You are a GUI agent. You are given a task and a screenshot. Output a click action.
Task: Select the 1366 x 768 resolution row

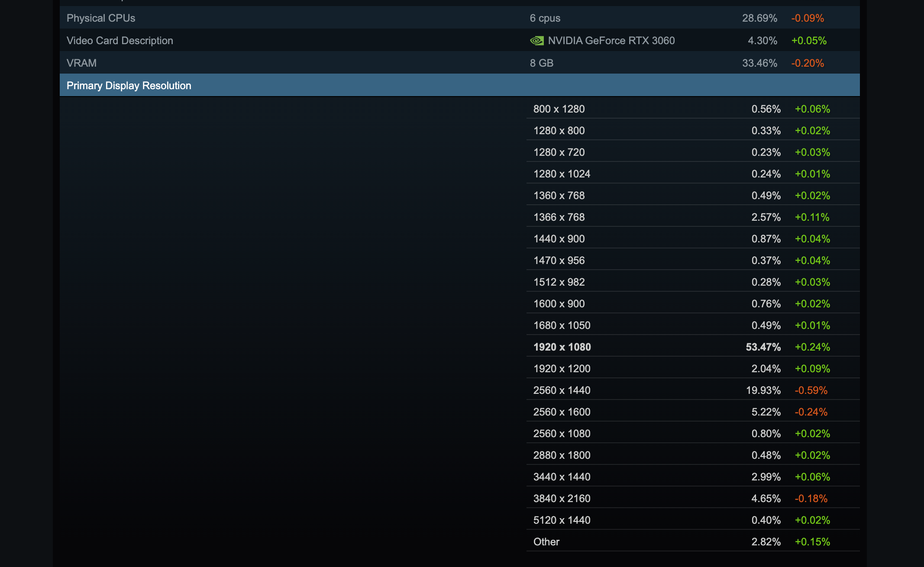[559, 216]
